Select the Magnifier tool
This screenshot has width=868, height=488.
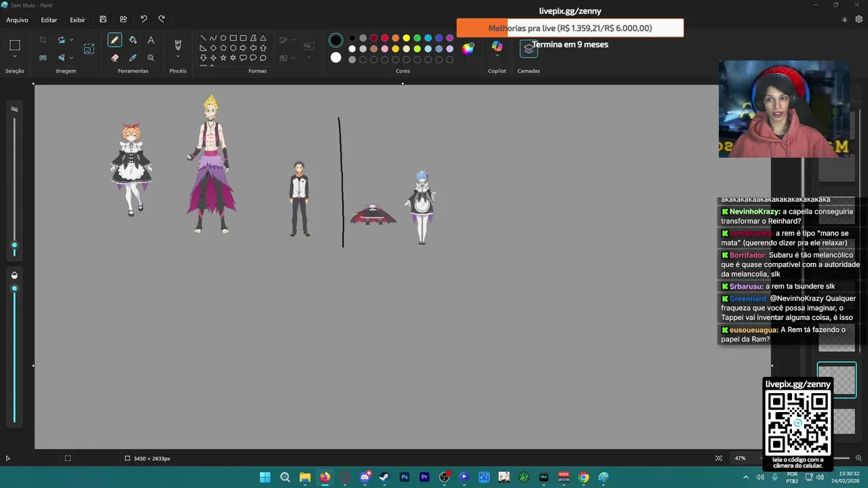coord(151,58)
